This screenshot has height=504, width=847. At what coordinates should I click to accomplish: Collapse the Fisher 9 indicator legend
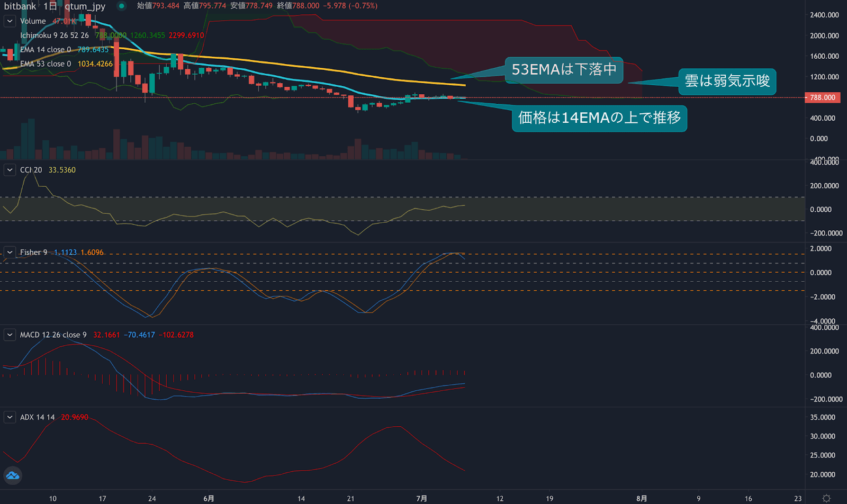pos(10,253)
